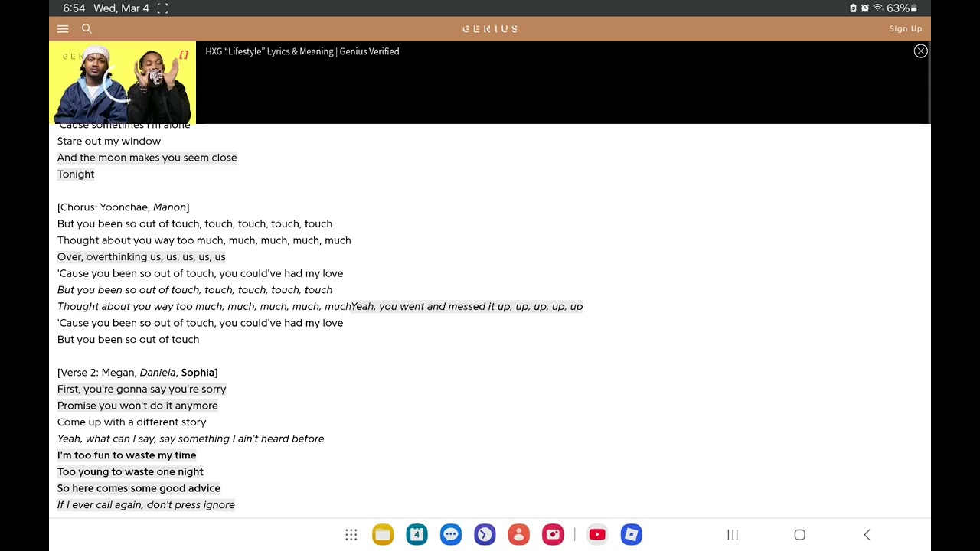Viewport: 980px width, 551px height.
Task: Open the Genius hamburger menu
Action: (63, 29)
